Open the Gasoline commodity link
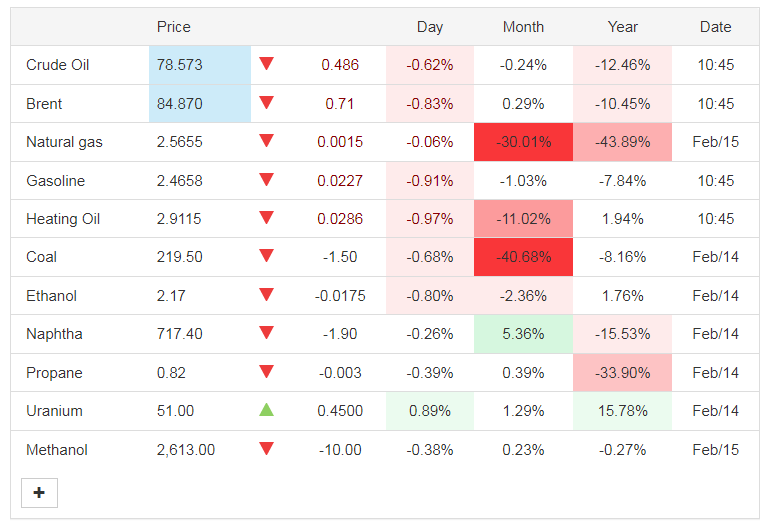Screen dimensions: 766x527 (x=56, y=181)
